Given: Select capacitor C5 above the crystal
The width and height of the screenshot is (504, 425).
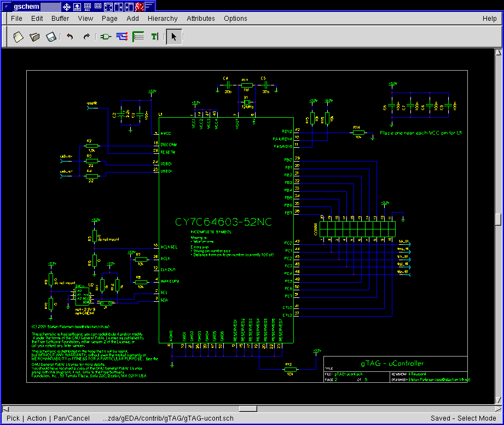Looking at the screenshot, I should tap(265, 85).
